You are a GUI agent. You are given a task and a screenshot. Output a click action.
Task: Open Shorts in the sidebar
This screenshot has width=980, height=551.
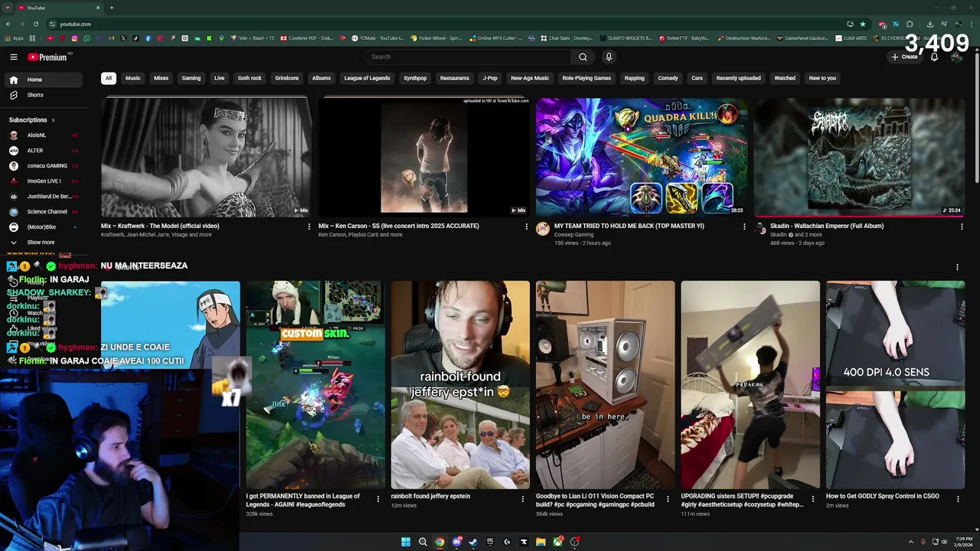(44, 95)
